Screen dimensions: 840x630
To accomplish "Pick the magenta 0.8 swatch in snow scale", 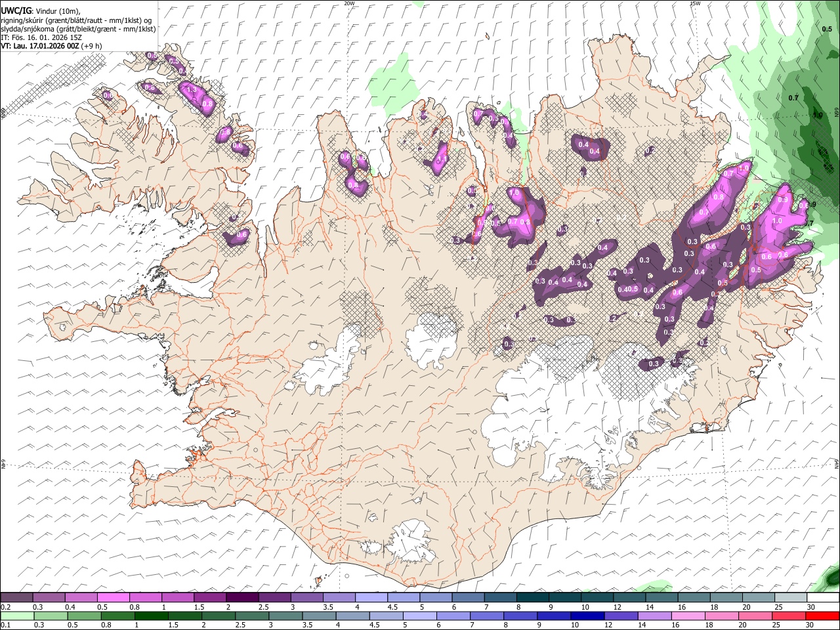I will tap(145, 597).
